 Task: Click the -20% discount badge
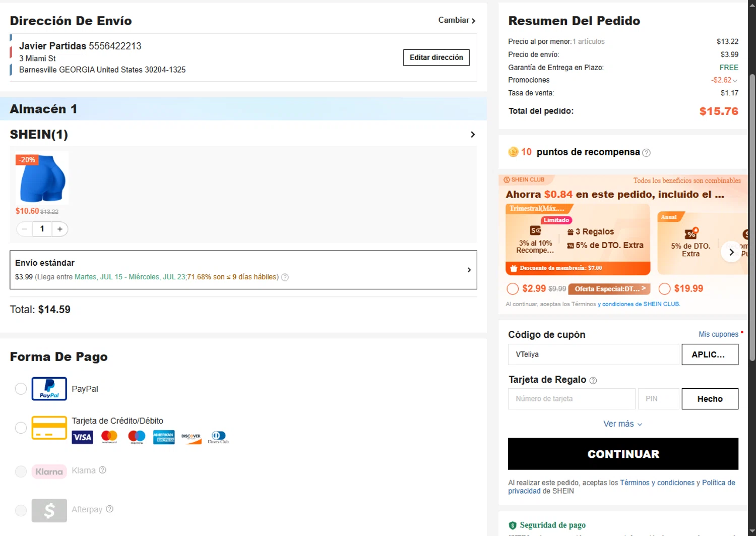[27, 160]
